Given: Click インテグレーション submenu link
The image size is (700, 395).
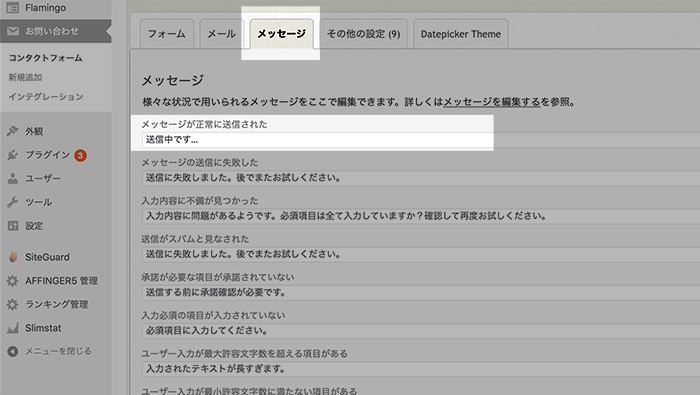Looking at the screenshot, I should 46,97.
